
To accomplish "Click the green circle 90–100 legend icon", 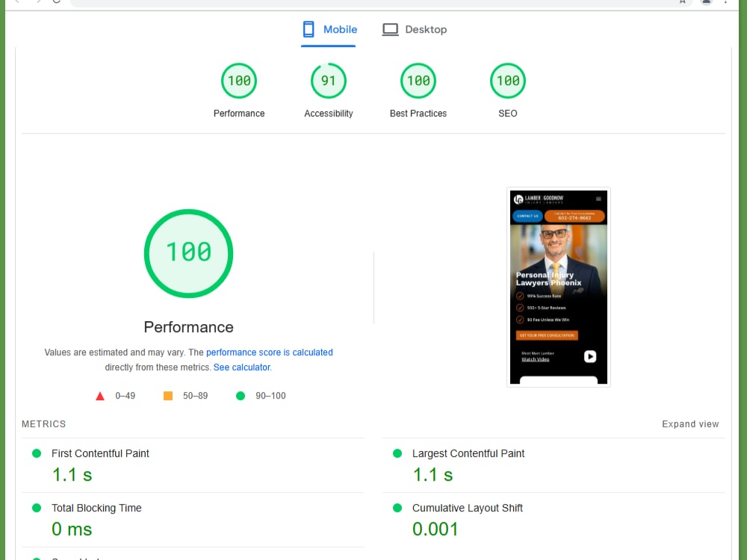I will tap(241, 396).
